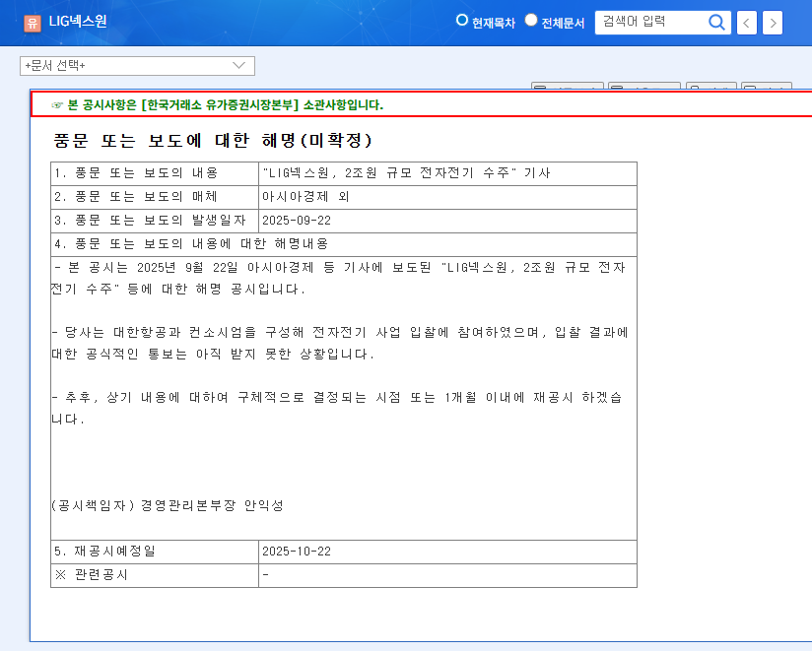Click the LIG넥스원 company name header
Screen dimensions: 812x651
pyautogui.click(x=78, y=22)
